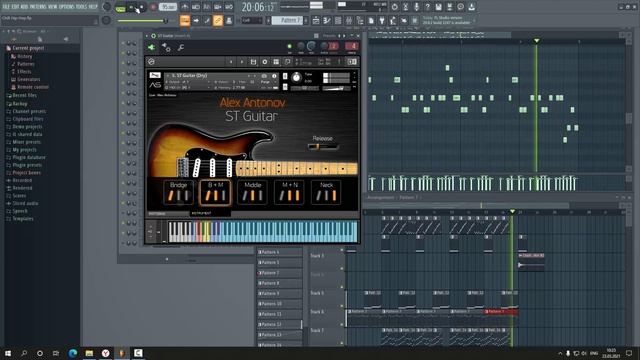This screenshot has height=360, width=640.
Task: Open the HELP menu
Action: click(93, 7)
